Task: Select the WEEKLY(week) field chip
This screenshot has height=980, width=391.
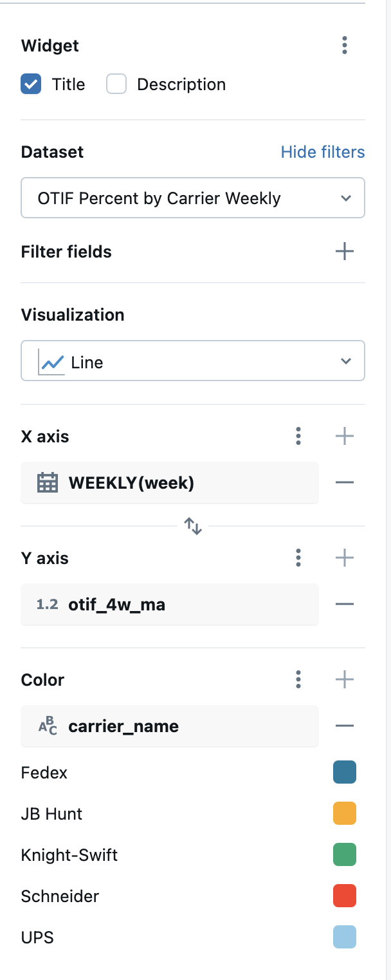Action: pyautogui.click(x=170, y=482)
